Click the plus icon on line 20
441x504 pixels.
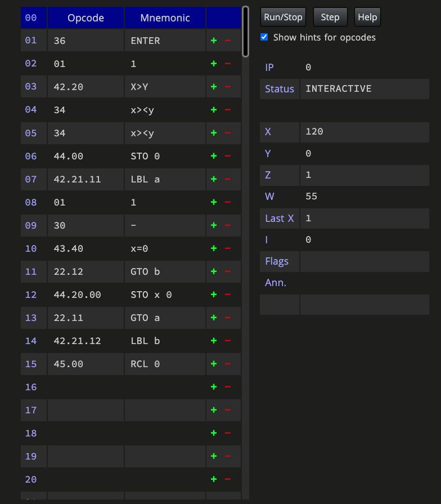coord(214,479)
